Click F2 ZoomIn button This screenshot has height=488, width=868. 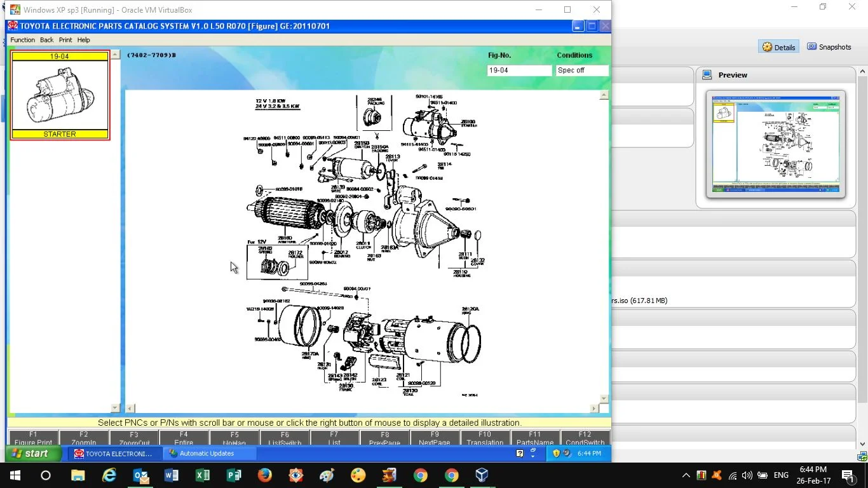tap(84, 438)
